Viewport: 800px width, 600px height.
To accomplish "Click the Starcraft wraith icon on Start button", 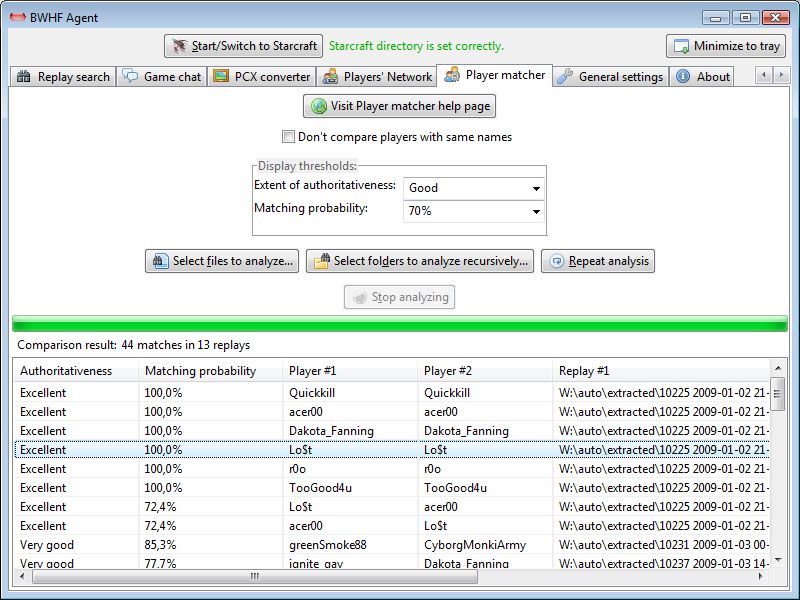I will pyautogui.click(x=179, y=46).
